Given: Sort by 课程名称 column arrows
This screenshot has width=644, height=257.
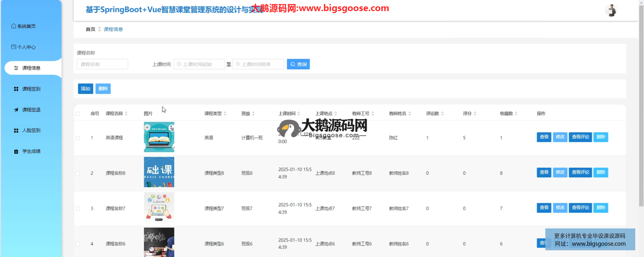Looking at the screenshot, I should click(126, 114).
